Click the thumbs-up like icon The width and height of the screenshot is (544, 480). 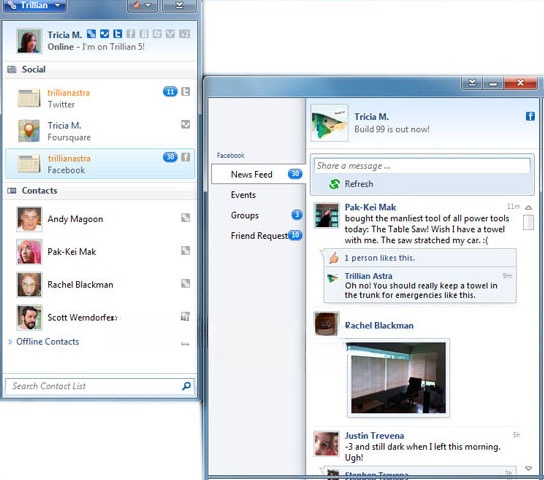[x=334, y=258]
